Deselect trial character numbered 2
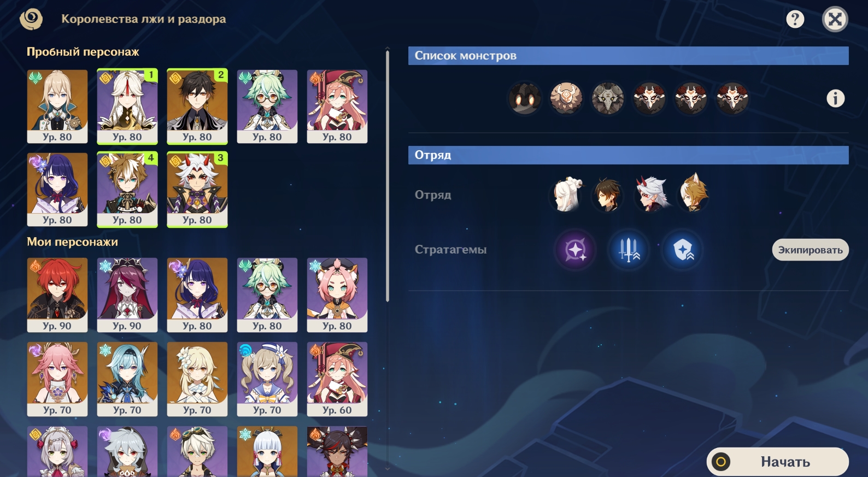 click(x=197, y=107)
